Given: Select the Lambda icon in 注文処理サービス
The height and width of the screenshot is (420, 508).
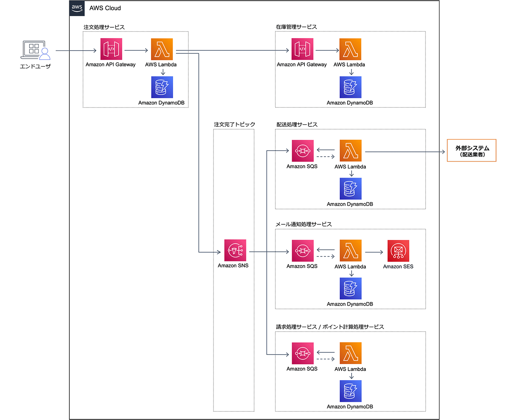Looking at the screenshot, I should (162, 49).
